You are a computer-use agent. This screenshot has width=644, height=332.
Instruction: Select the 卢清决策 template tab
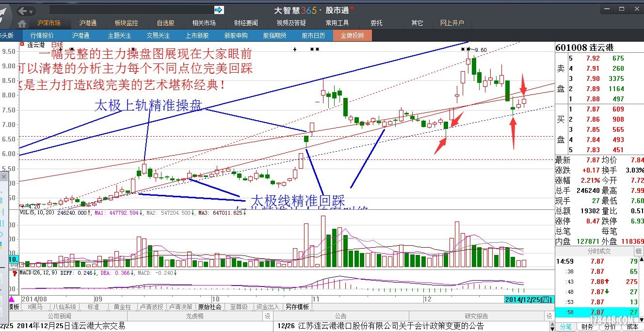coord(180,307)
